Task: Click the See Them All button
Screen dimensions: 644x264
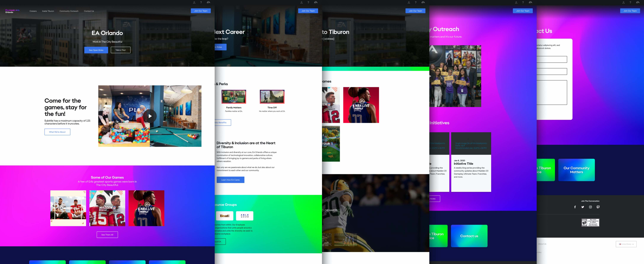Action: click(107, 235)
